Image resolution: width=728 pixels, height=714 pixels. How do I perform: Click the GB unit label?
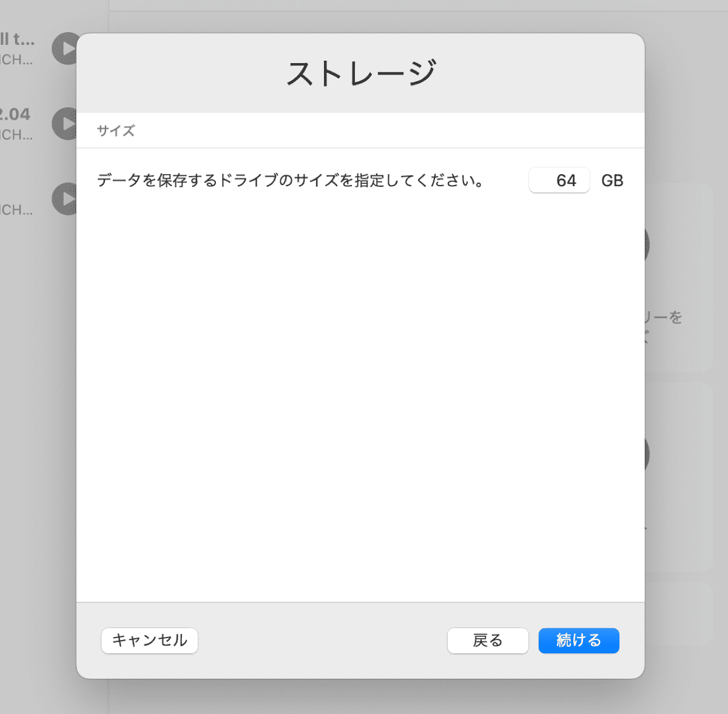[x=612, y=181]
